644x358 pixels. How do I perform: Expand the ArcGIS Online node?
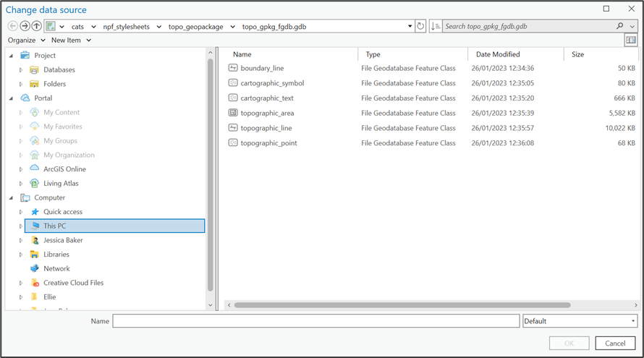coord(20,169)
